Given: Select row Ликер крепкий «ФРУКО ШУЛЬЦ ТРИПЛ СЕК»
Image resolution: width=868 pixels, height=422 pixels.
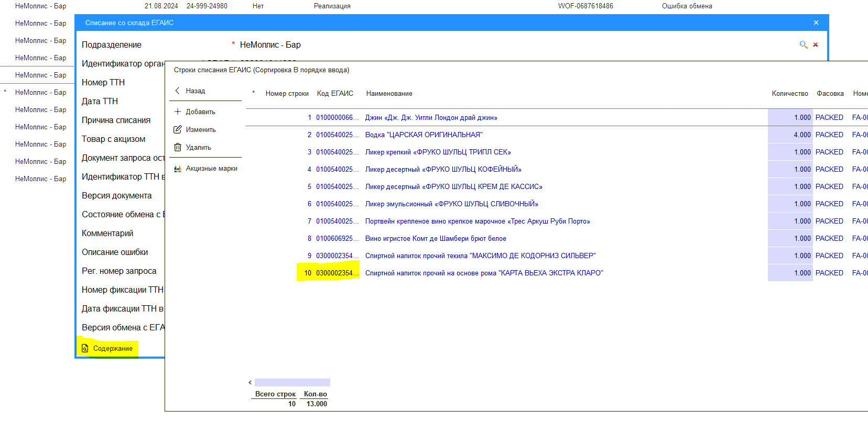Looking at the screenshot, I should [x=557, y=152].
